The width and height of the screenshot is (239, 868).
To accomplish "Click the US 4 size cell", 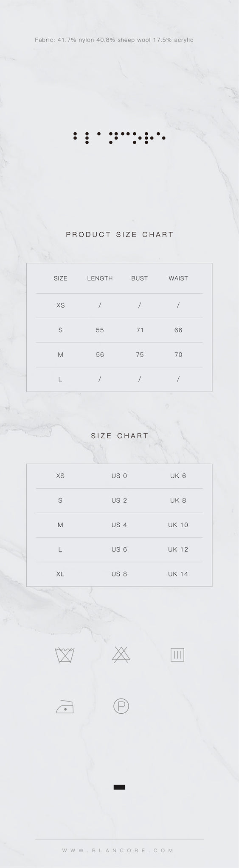I will [119, 525].
